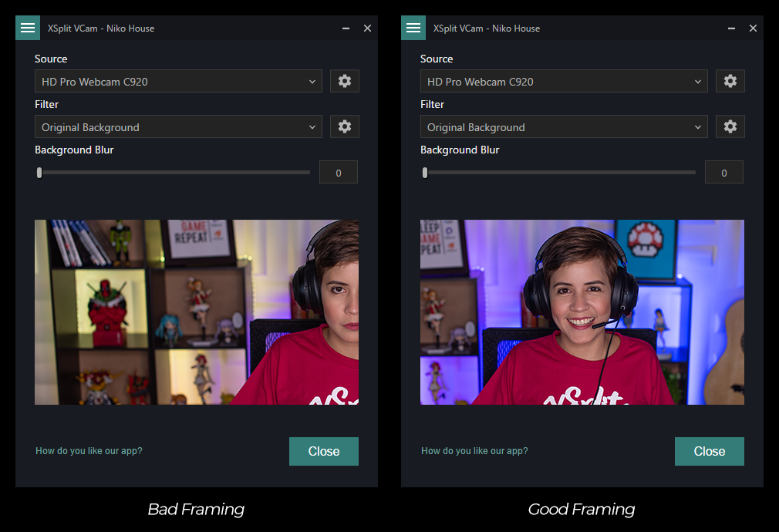Image resolution: width=779 pixels, height=532 pixels.
Task: Click 'How do you like our app?' in Good Framing window
Action: tap(474, 451)
